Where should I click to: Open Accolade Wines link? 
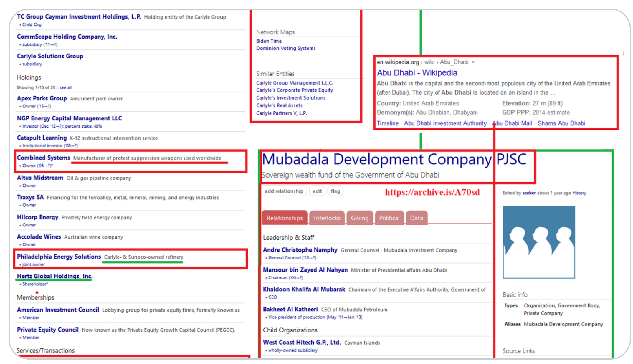click(x=39, y=237)
